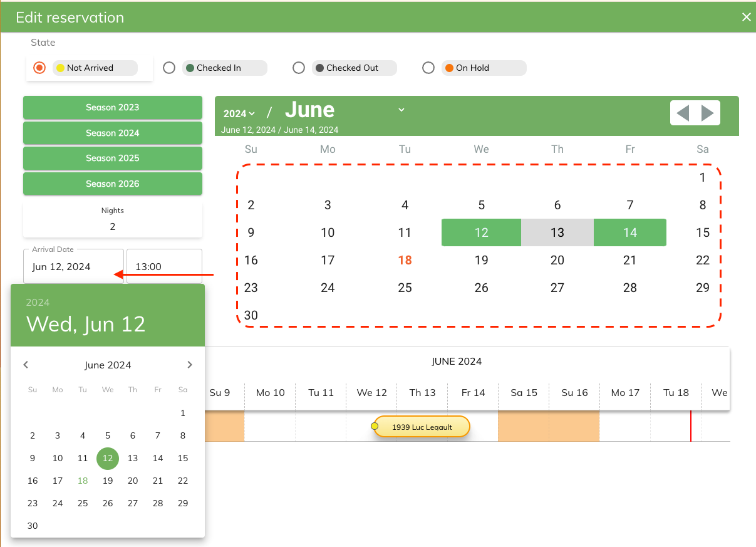This screenshot has width=756, height=547.
Task: Select June 30 in the large calendar
Action: pyautogui.click(x=251, y=315)
